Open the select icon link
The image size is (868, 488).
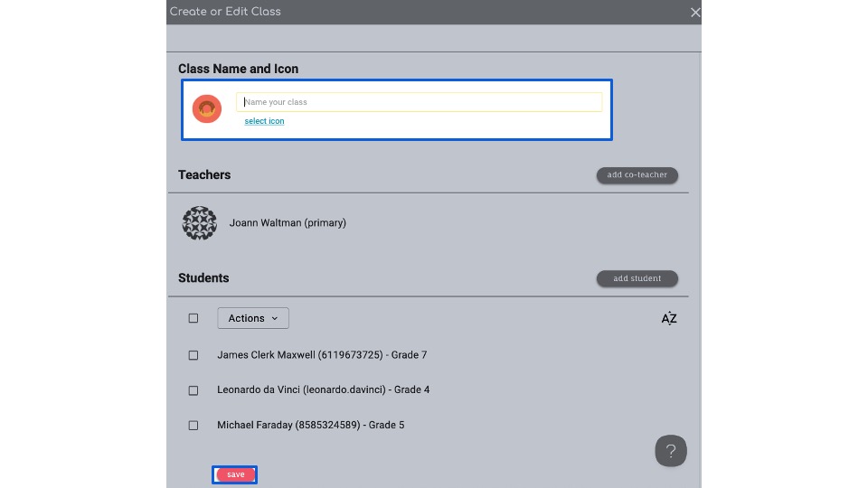coord(264,121)
